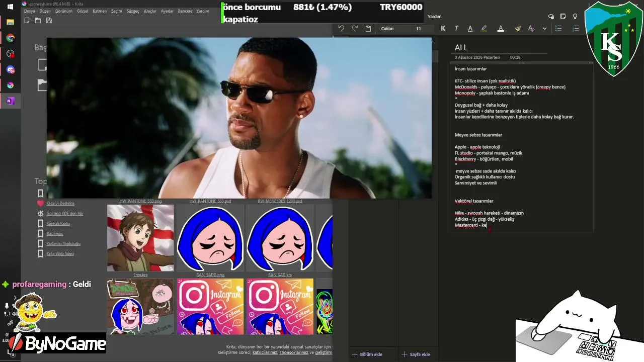Open the font size box showing 11
This screenshot has width=644, height=362.
(x=423, y=29)
